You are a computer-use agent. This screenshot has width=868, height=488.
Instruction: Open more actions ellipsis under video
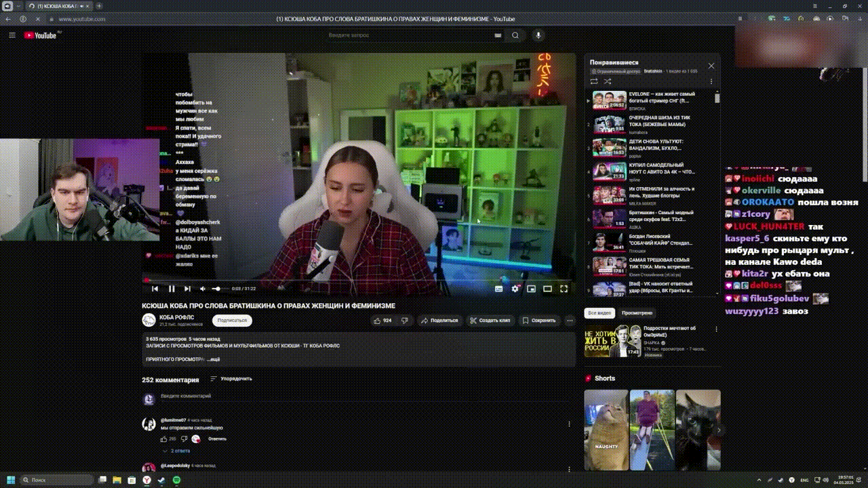tap(568, 321)
